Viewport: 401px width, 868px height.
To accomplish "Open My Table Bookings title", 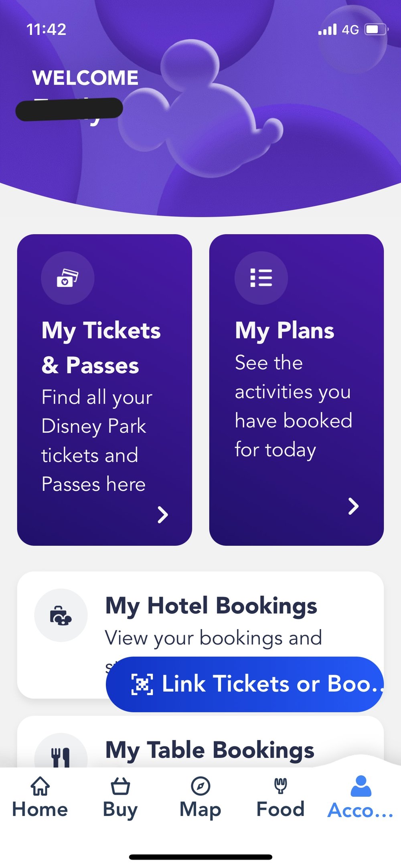I will click(209, 750).
